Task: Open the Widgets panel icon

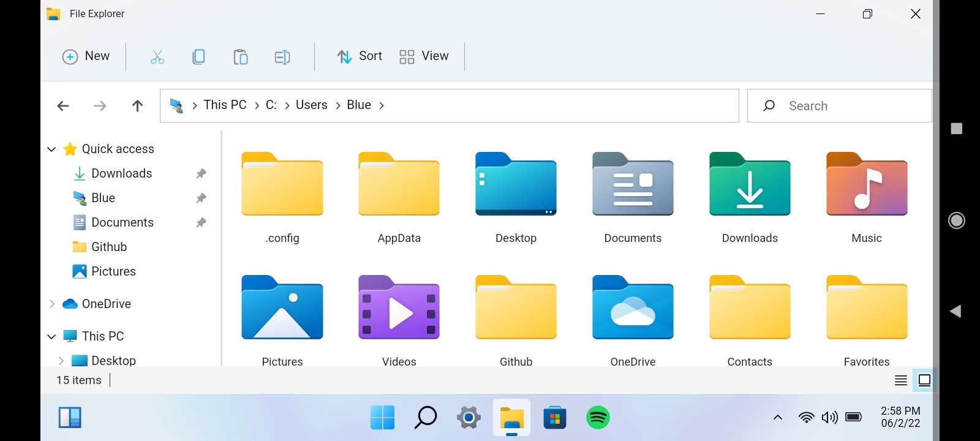Action: (x=70, y=418)
